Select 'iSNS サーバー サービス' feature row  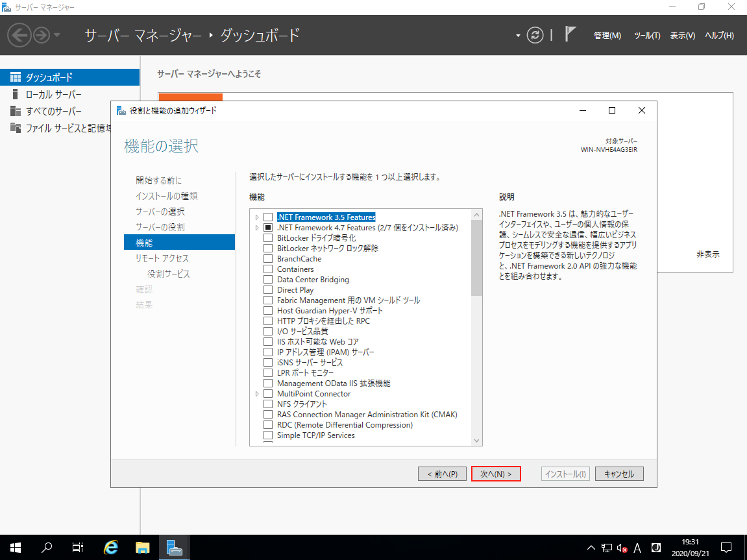(x=310, y=362)
